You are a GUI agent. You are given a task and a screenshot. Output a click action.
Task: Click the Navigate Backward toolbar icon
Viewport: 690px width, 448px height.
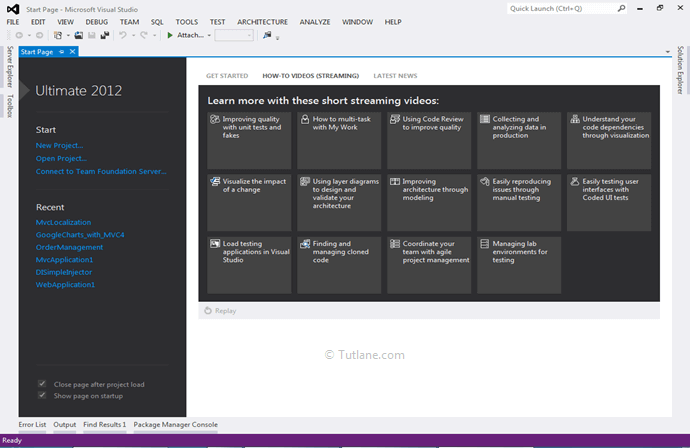pos(19,35)
